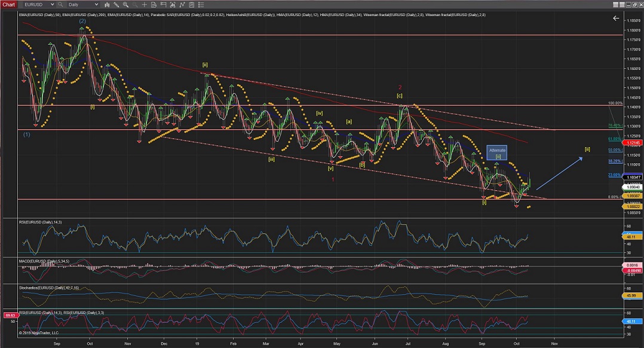Click the 38.20% Fibonacci level label
Screen dimensions: 644x348
(615, 161)
